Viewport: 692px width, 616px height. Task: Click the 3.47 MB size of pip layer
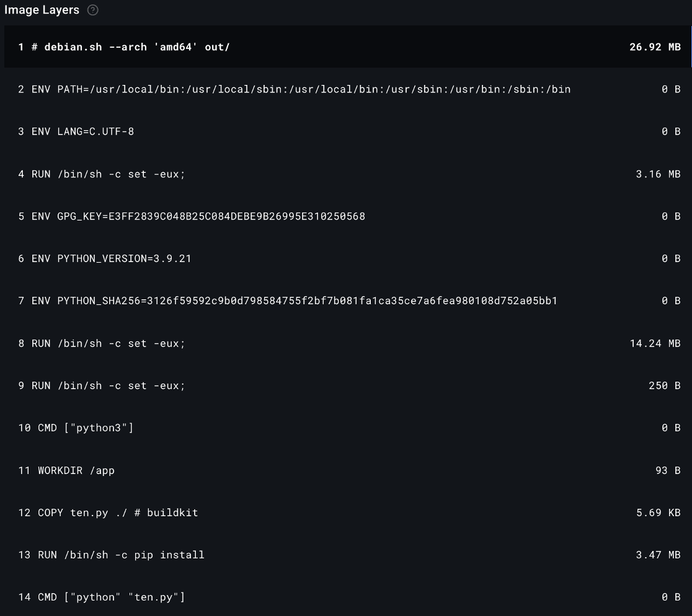click(x=658, y=554)
